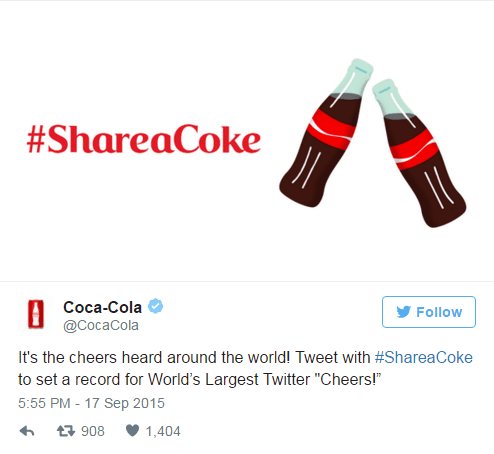Viewport: 494px width, 454px height.
Task: Click the reply arrow icon
Action: click(x=27, y=431)
